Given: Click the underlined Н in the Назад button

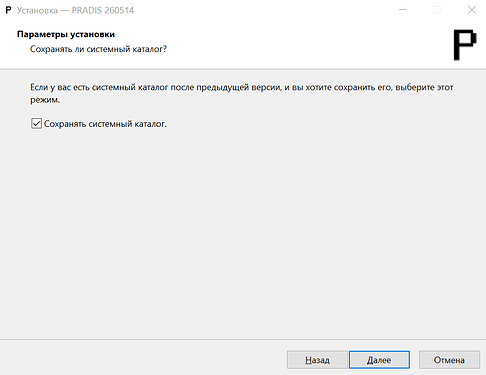Looking at the screenshot, I should point(308,360).
